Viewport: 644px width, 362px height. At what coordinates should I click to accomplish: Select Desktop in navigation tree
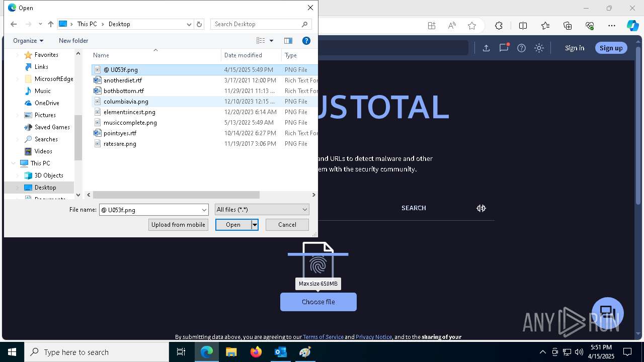(x=45, y=188)
